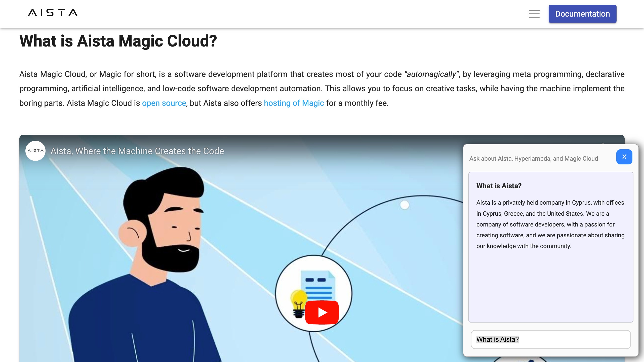Click the phrase "for a monthly fee" text
Screen dimensions: 644x362
(357, 103)
